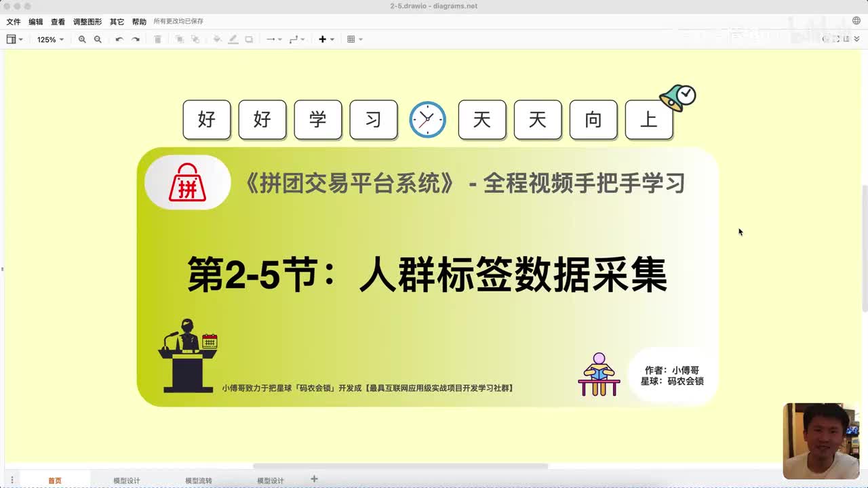This screenshot has height=488, width=868.
Task: Select the alarm bell icon
Action: pos(677,98)
